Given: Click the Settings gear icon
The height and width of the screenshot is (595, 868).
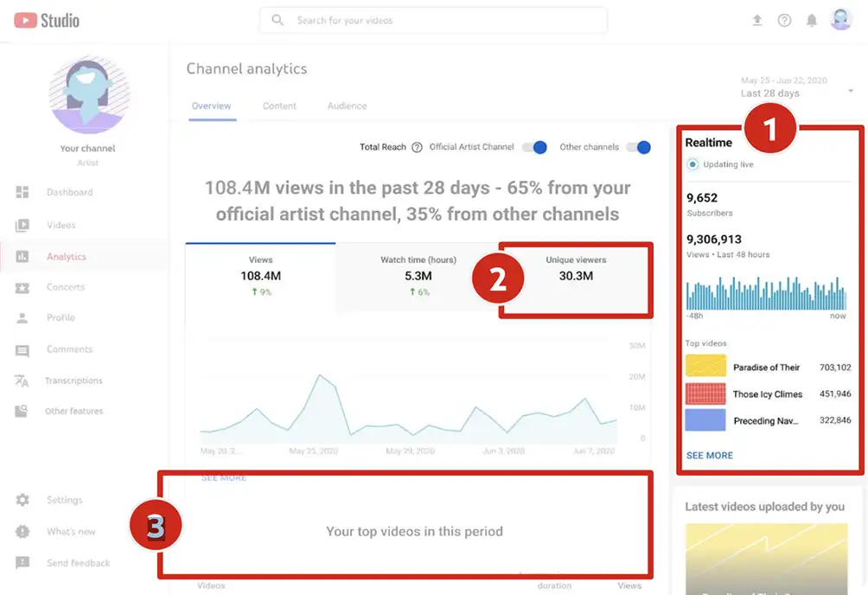Looking at the screenshot, I should coord(22,500).
